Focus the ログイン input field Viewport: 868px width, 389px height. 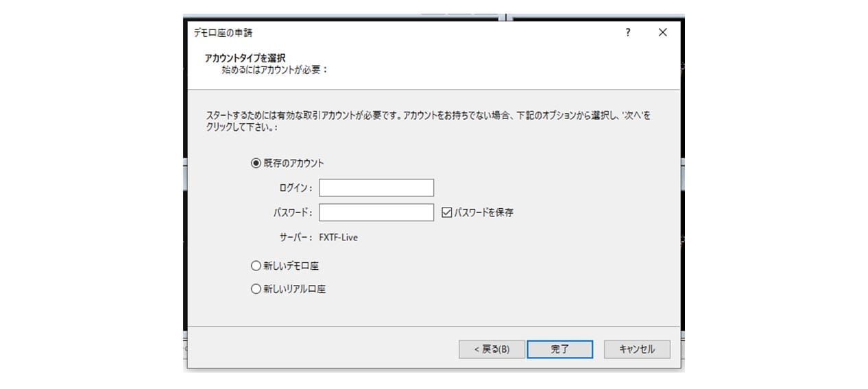376,188
